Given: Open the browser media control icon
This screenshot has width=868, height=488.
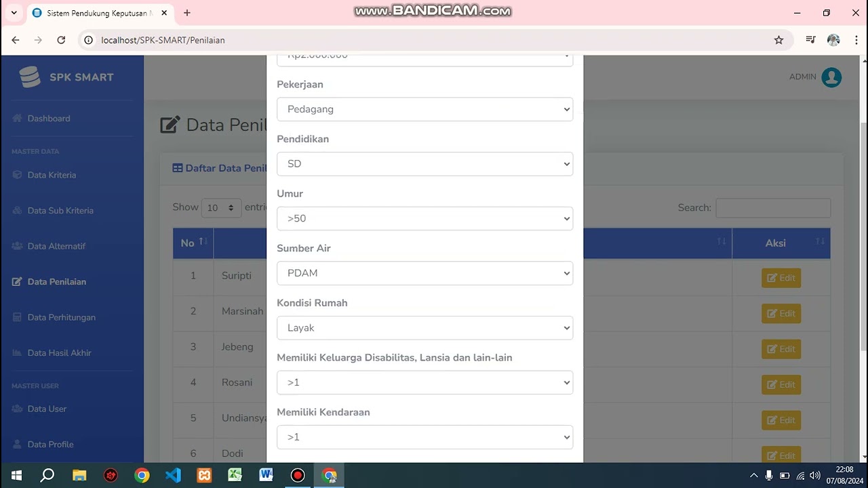Looking at the screenshot, I should [810, 40].
